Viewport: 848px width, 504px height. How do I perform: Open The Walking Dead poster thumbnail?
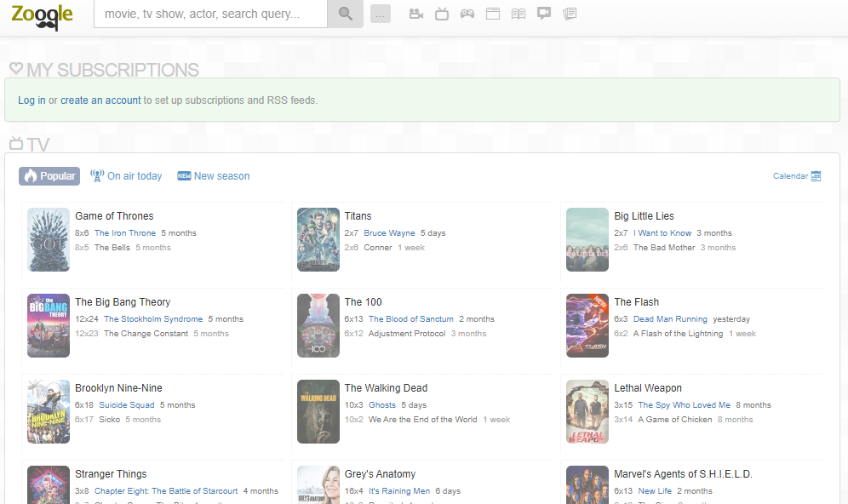pyautogui.click(x=318, y=411)
